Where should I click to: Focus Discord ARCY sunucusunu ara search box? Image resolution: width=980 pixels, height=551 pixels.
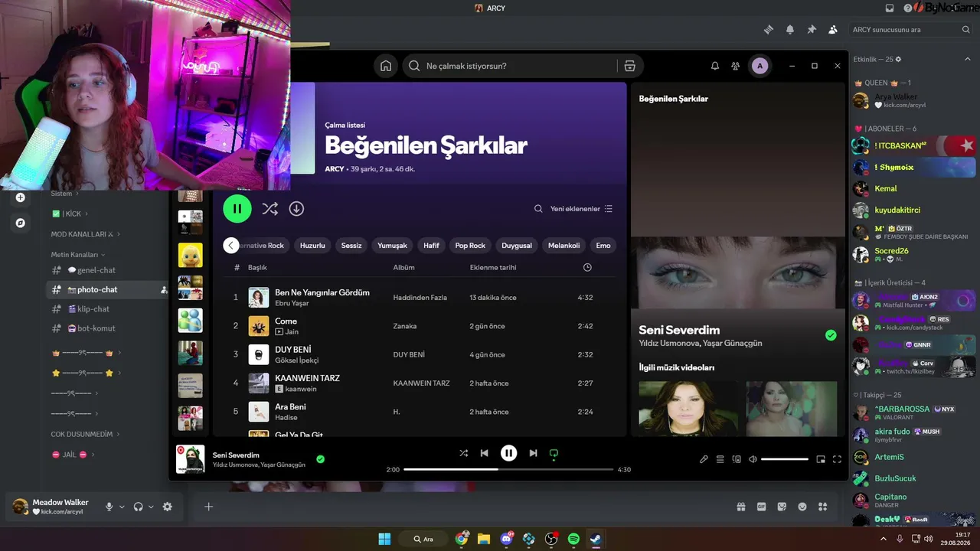pos(911,29)
